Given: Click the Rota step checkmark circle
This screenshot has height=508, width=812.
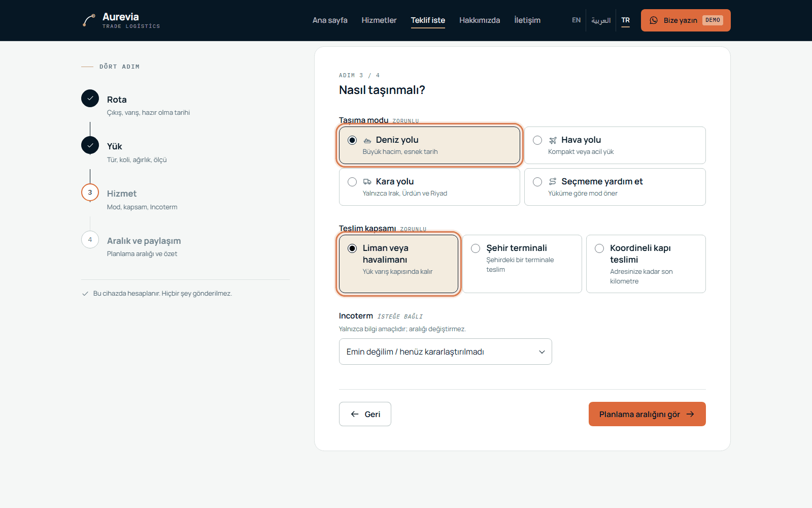Looking at the screenshot, I should [x=90, y=99].
